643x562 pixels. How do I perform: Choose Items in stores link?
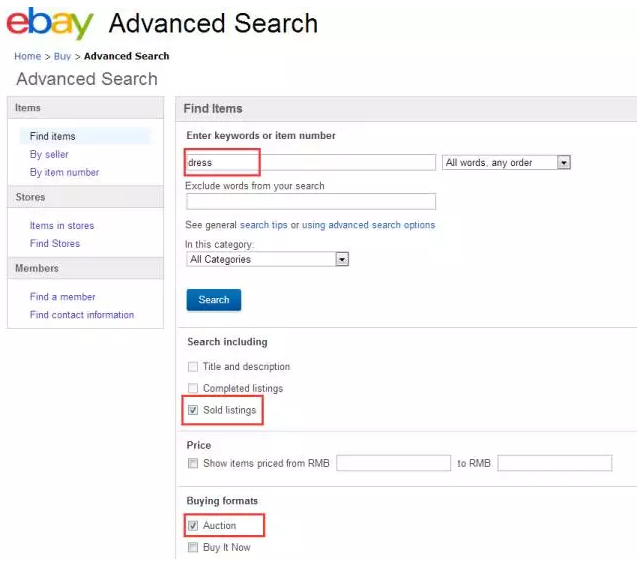coord(62,226)
